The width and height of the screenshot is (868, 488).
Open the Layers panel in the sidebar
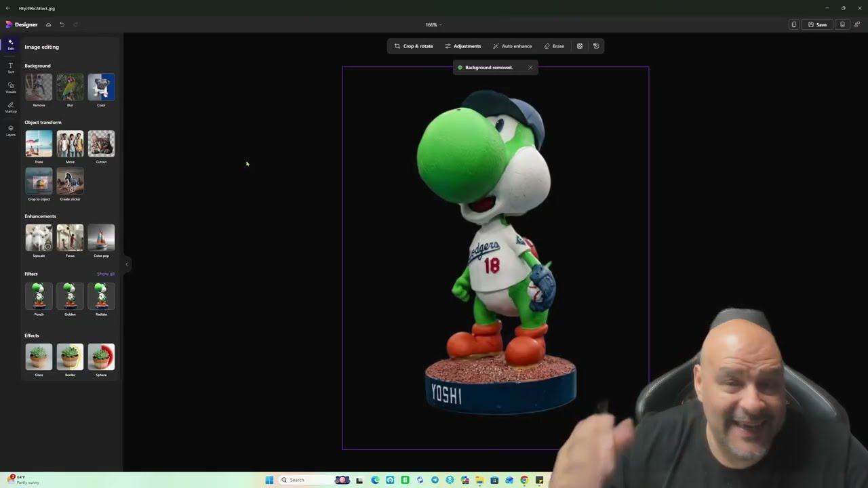point(10,130)
